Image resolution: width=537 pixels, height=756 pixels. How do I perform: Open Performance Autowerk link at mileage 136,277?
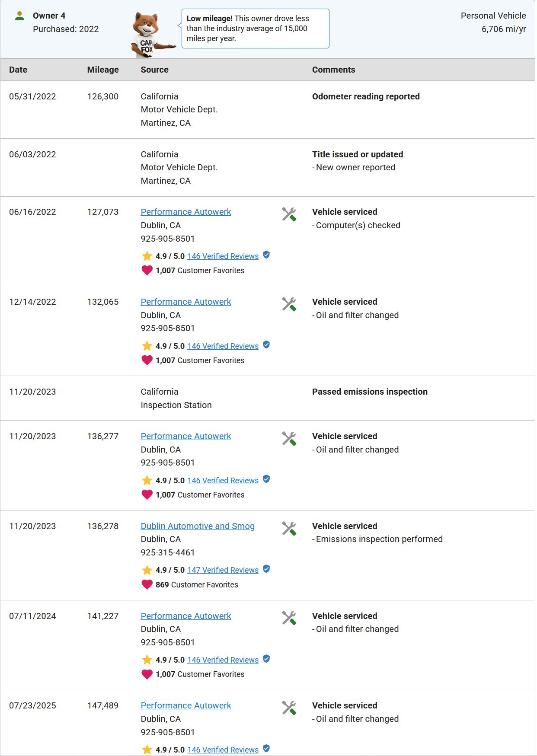point(186,436)
